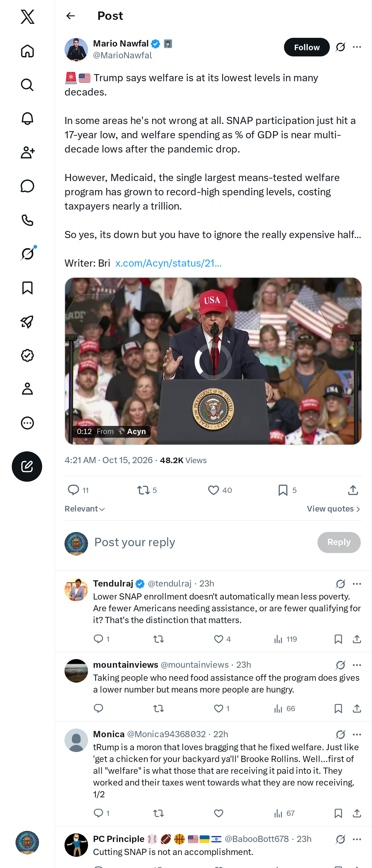This screenshot has height=868, width=372.
Task: Open Bookmarks in the sidebar
Action: (x=27, y=288)
